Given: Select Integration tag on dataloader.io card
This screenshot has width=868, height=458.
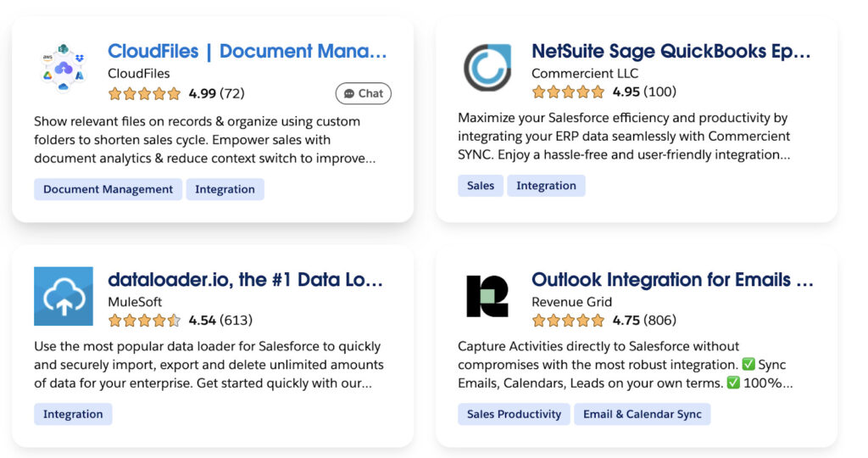Looking at the screenshot, I should 73,414.
